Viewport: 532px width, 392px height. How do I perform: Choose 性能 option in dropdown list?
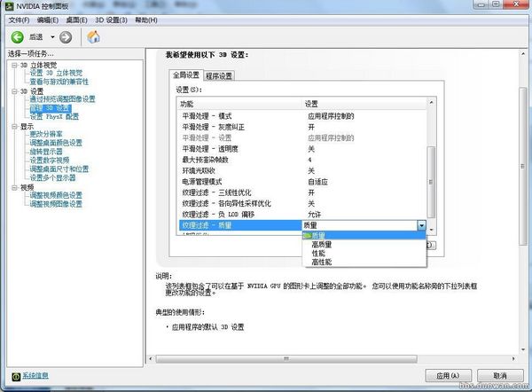(x=364, y=253)
